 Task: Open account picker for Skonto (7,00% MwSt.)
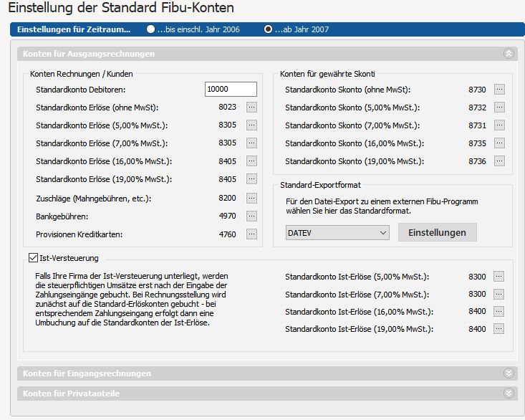click(x=499, y=125)
